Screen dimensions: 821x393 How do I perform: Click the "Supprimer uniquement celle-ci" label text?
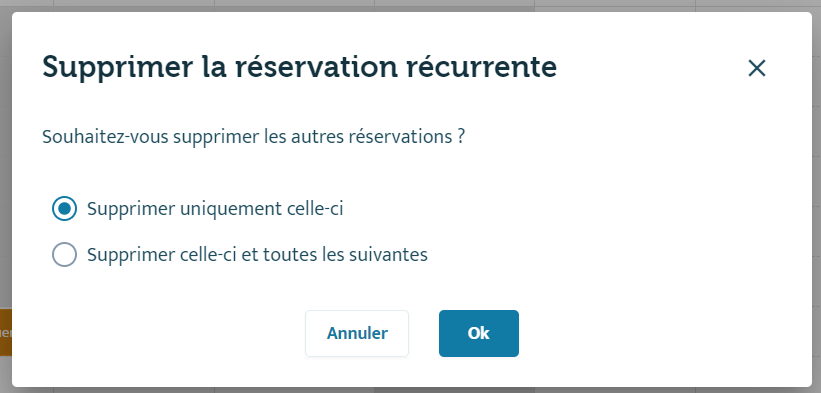point(215,209)
